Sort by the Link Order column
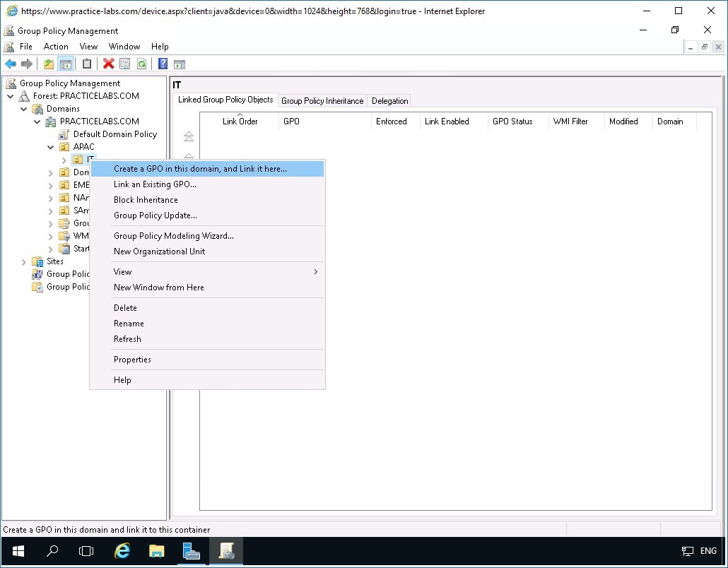 point(240,122)
